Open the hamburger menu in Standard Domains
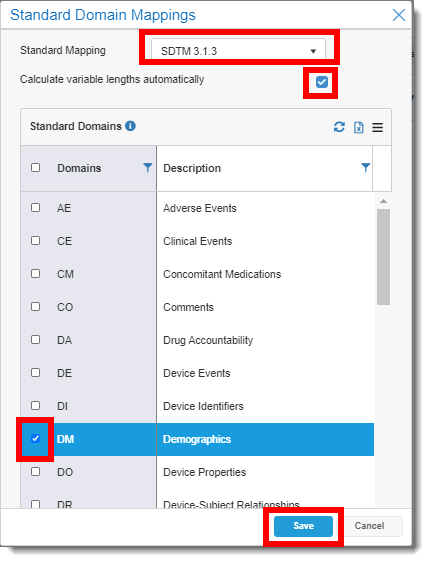 tap(377, 127)
